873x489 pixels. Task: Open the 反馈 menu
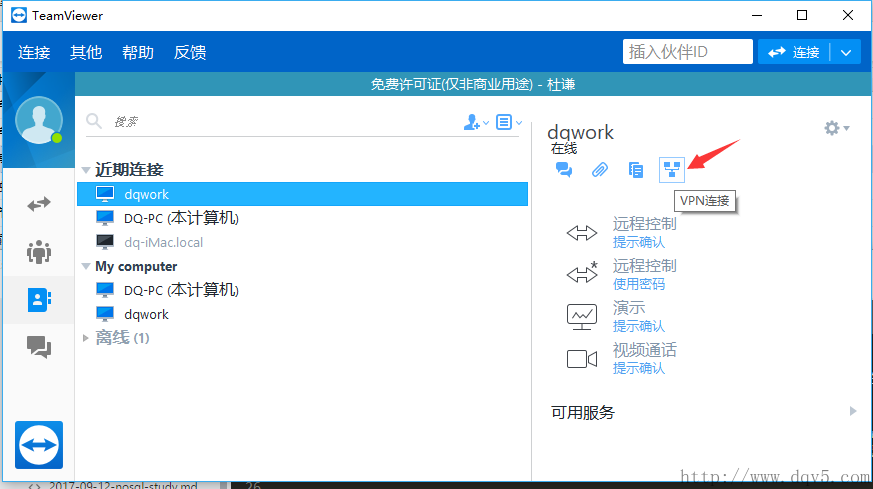click(190, 52)
